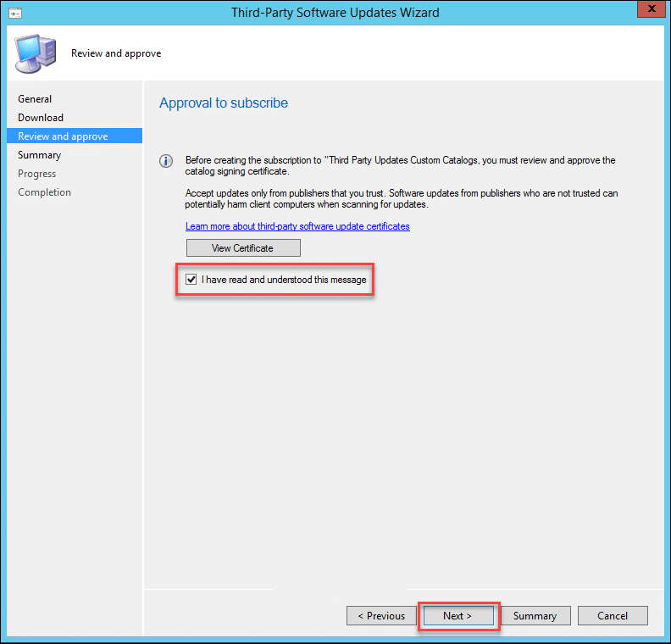The width and height of the screenshot is (671, 644).
Task: Tick the 'I have read and understood' checkbox
Action: tap(191, 279)
